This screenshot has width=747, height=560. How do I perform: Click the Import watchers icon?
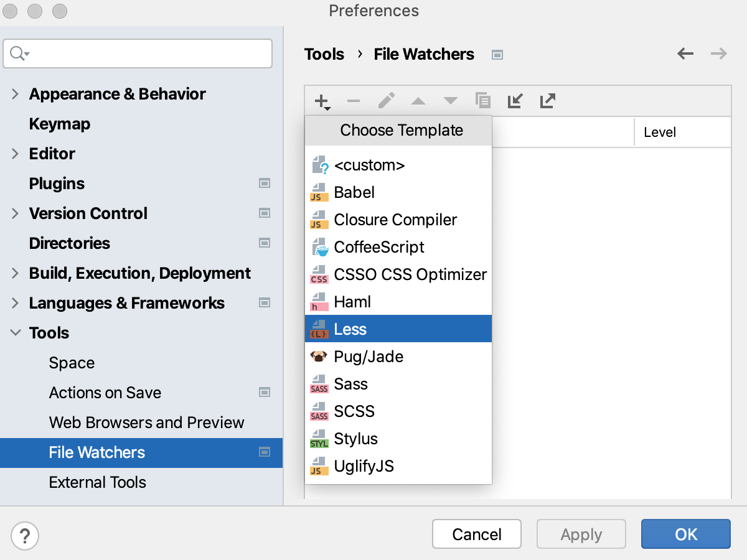[515, 100]
